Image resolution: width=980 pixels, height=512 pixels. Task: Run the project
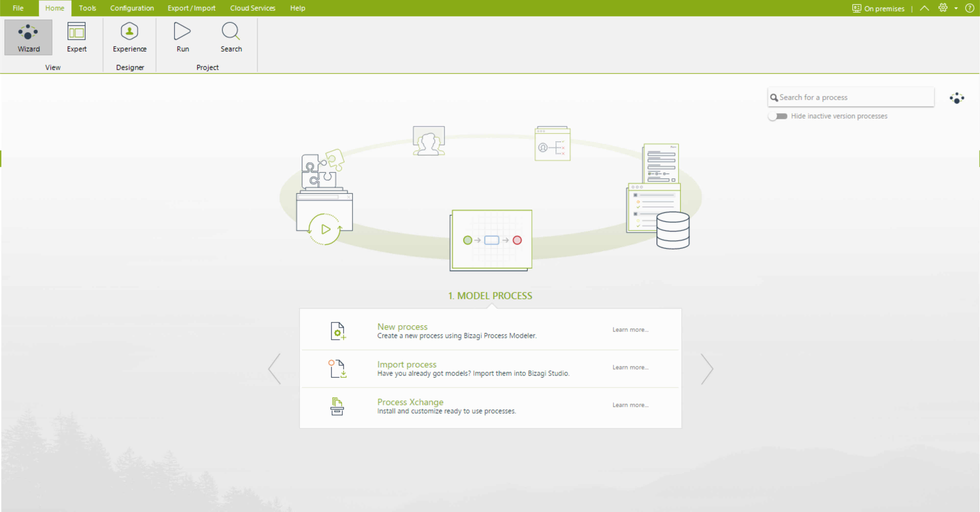tap(182, 37)
